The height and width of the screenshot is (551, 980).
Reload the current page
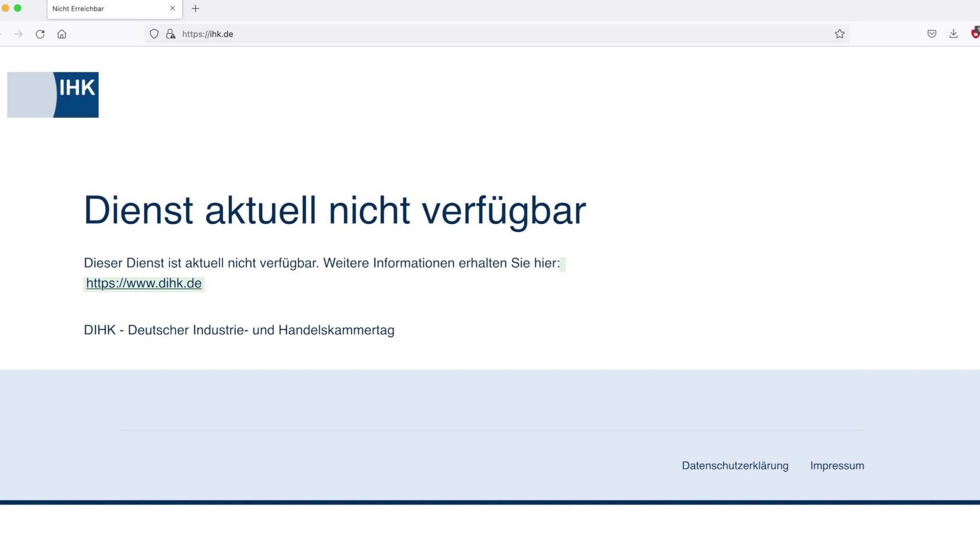point(40,34)
